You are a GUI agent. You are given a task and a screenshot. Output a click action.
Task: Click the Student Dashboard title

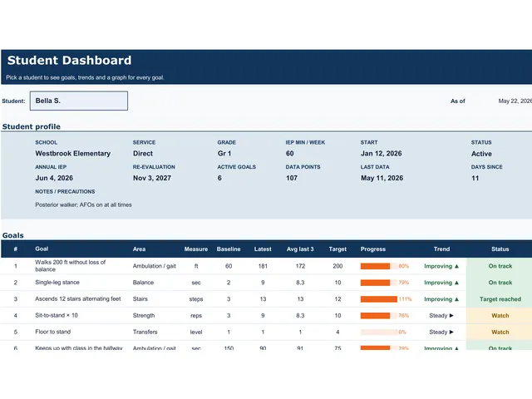[x=69, y=61]
